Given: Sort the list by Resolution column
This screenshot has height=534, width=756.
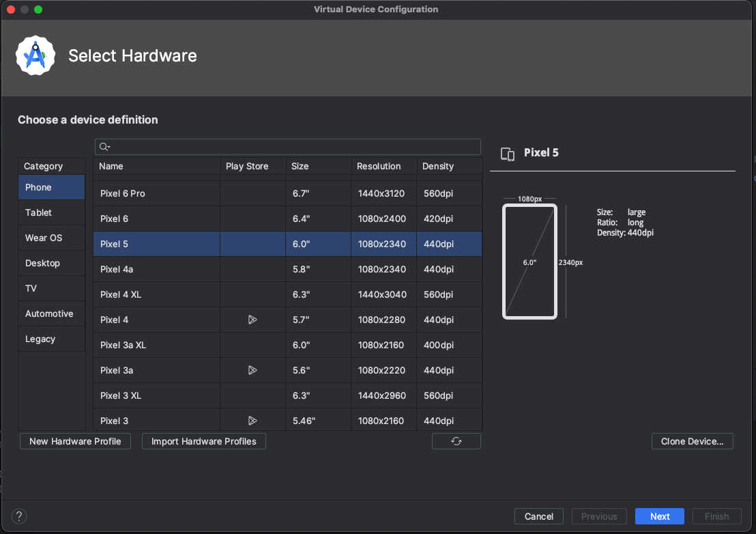Looking at the screenshot, I should pyautogui.click(x=379, y=166).
